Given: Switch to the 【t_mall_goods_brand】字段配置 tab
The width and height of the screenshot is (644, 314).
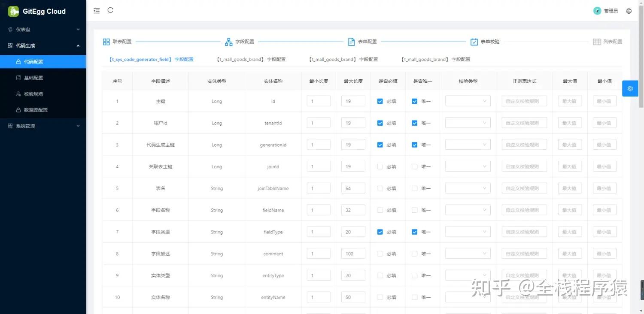Looking at the screenshot, I should [251, 59].
